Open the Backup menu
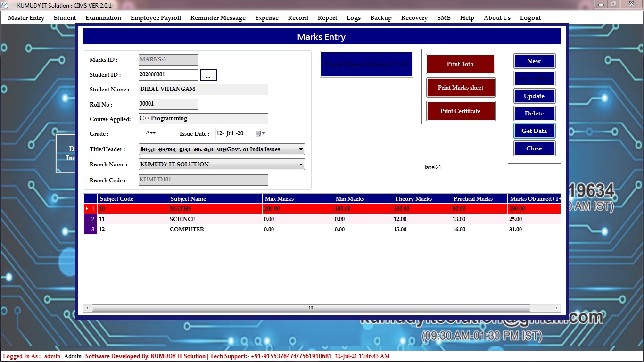 [380, 18]
